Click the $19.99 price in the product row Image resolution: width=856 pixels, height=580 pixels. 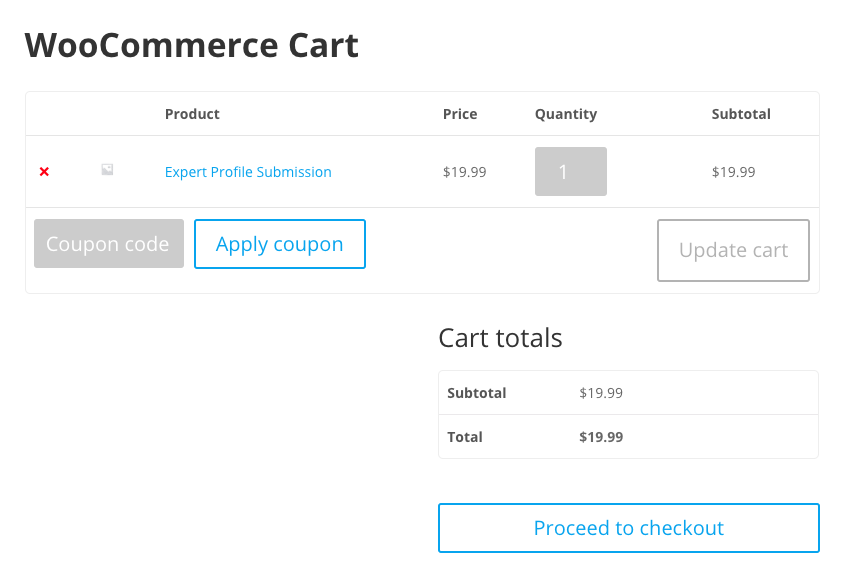point(465,172)
